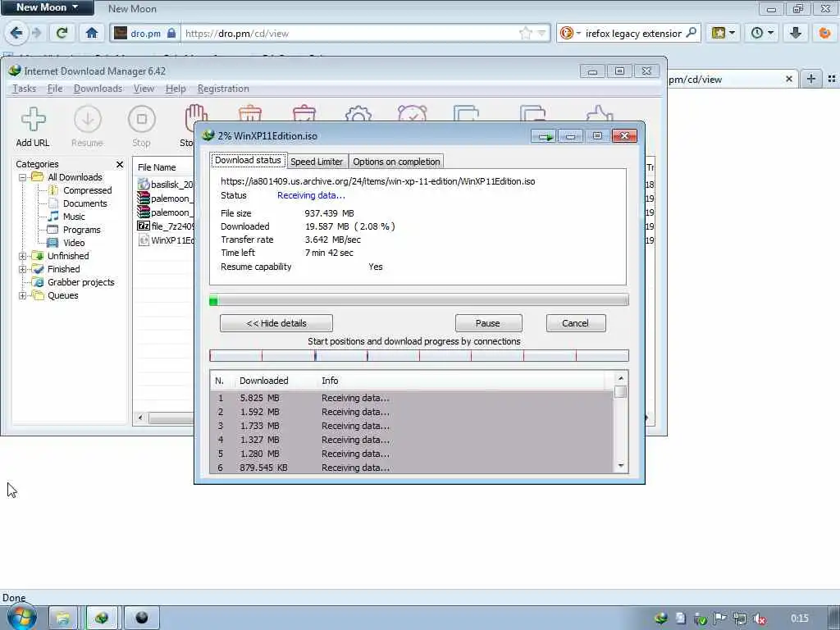Click the orange extension icon in browser toolbar

[x=825, y=33]
